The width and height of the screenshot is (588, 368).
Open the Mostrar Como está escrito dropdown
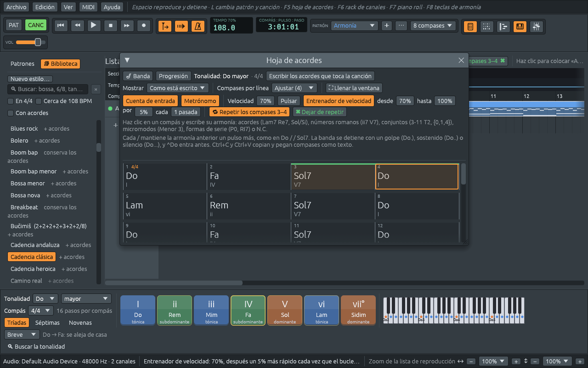tap(178, 88)
